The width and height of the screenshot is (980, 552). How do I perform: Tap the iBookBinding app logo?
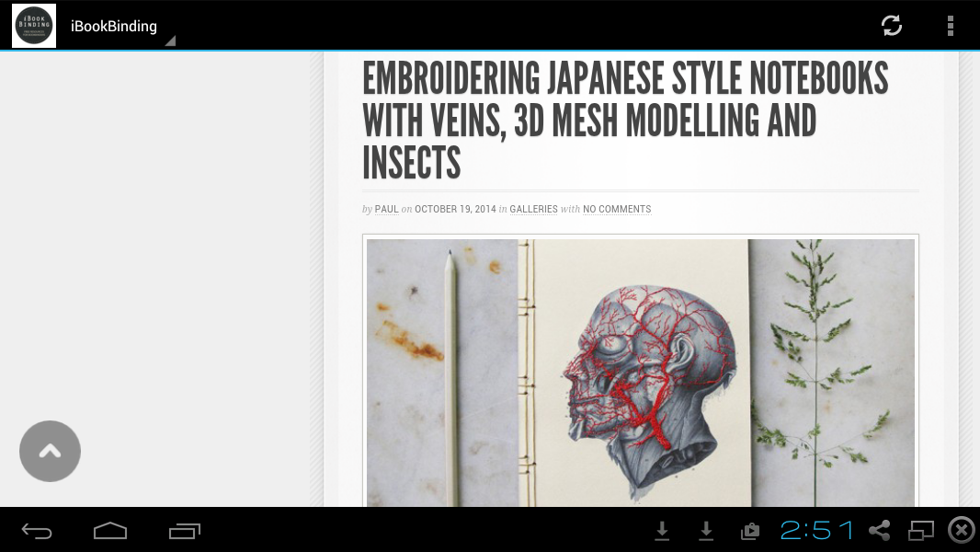pyautogui.click(x=34, y=26)
